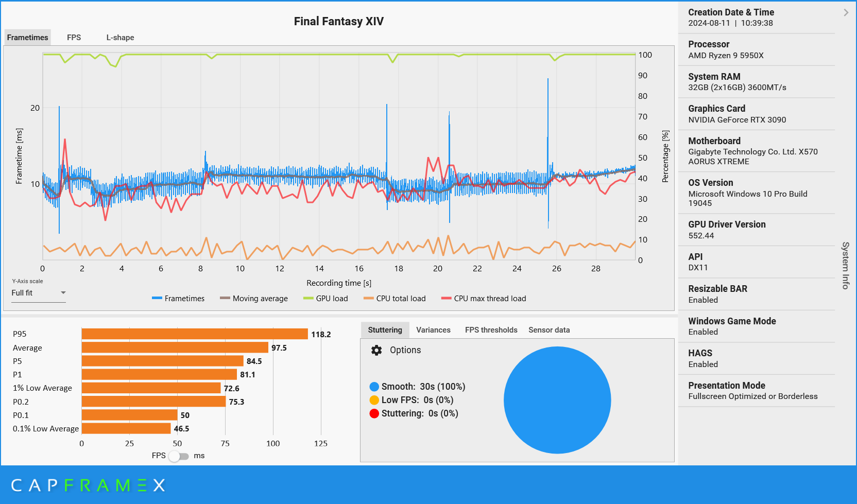This screenshot has width=857, height=504.
Task: Click the Smooth: 30s (100%) label
Action: 423,387
